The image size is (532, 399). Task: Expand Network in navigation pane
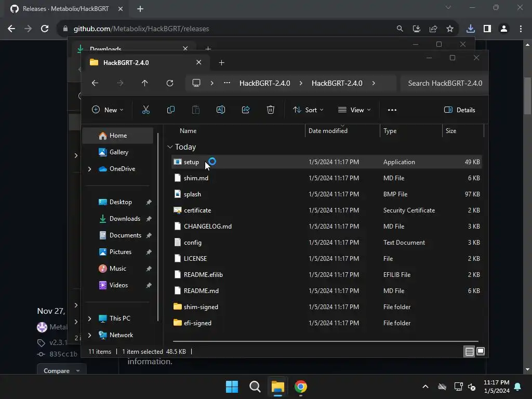89,335
